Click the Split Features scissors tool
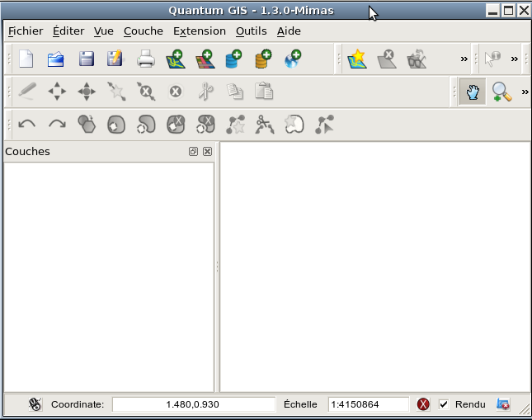Screen dimensions: 532x420 point(265,124)
